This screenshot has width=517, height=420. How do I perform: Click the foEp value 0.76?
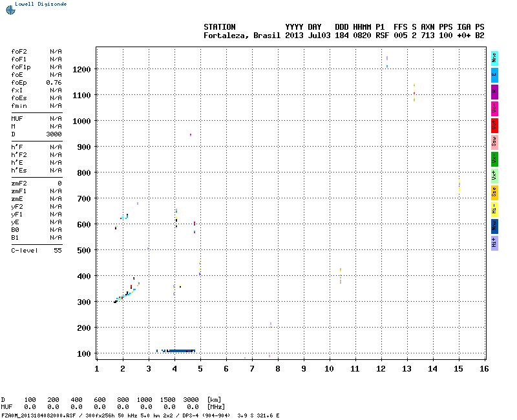[x=54, y=83]
